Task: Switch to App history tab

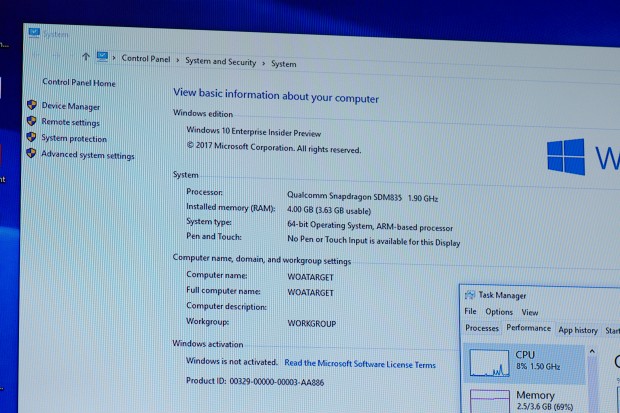Action: click(578, 330)
